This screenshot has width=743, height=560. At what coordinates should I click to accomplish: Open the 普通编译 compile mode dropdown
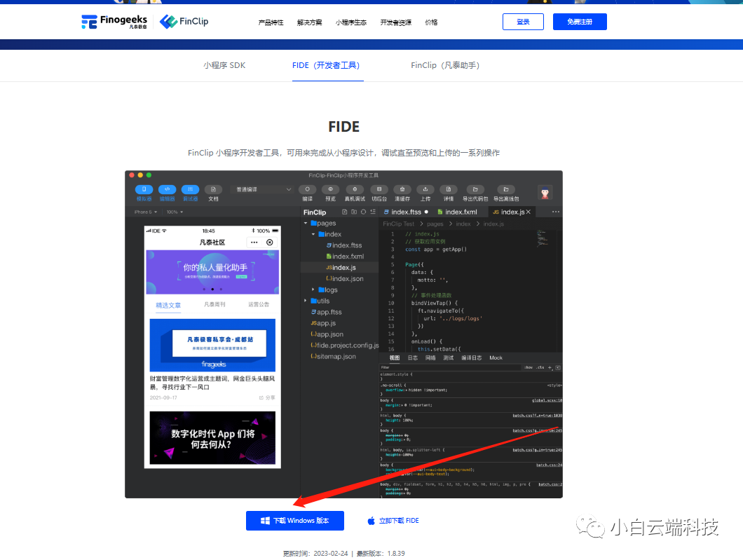pyautogui.click(x=264, y=189)
